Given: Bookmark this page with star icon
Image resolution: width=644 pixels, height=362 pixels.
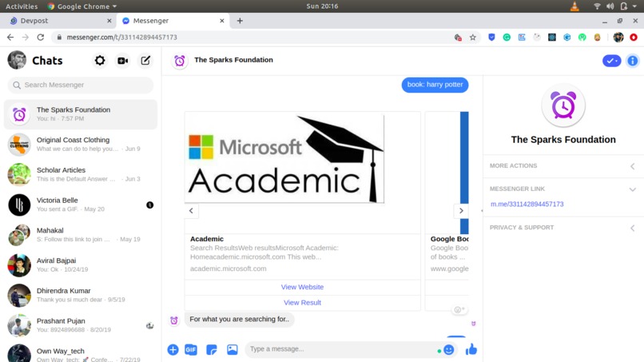Looking at the screenshot, I should coord(473,38).
